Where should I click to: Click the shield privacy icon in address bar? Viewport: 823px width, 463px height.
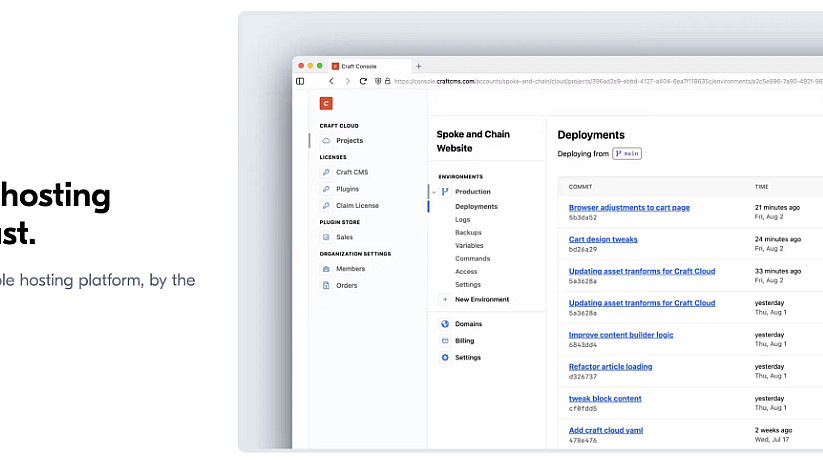coord(378,81)
